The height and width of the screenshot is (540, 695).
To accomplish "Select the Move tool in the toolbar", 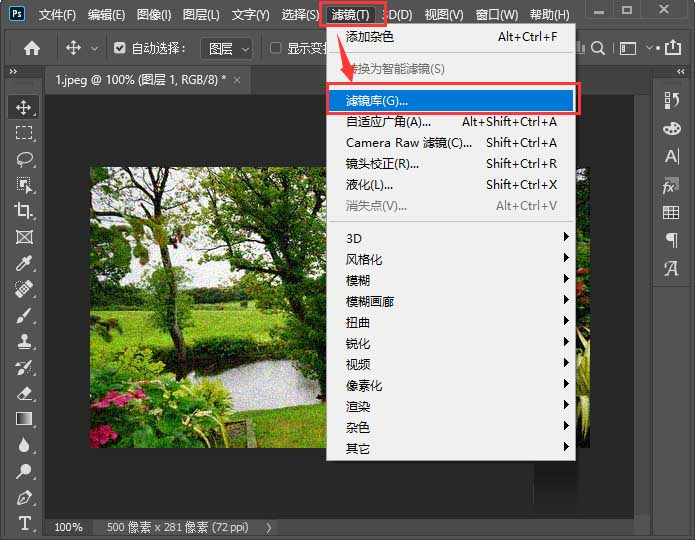I will [x=24, y=107].
